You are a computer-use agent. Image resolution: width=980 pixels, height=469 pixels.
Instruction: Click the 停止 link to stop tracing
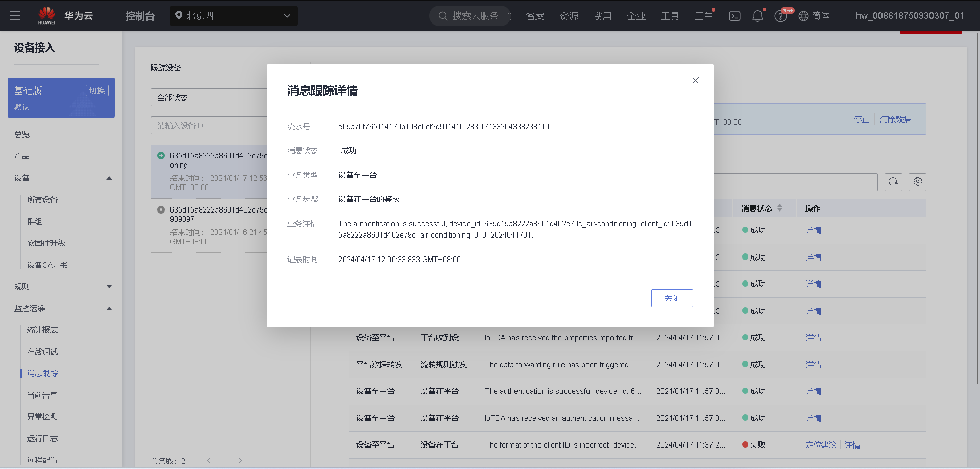pos(861,120)
